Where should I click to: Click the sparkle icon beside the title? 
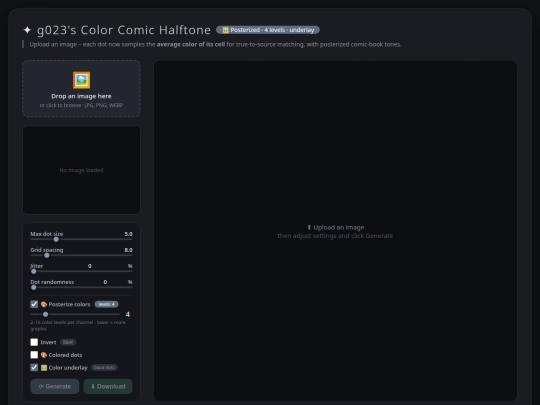(27, 30)
